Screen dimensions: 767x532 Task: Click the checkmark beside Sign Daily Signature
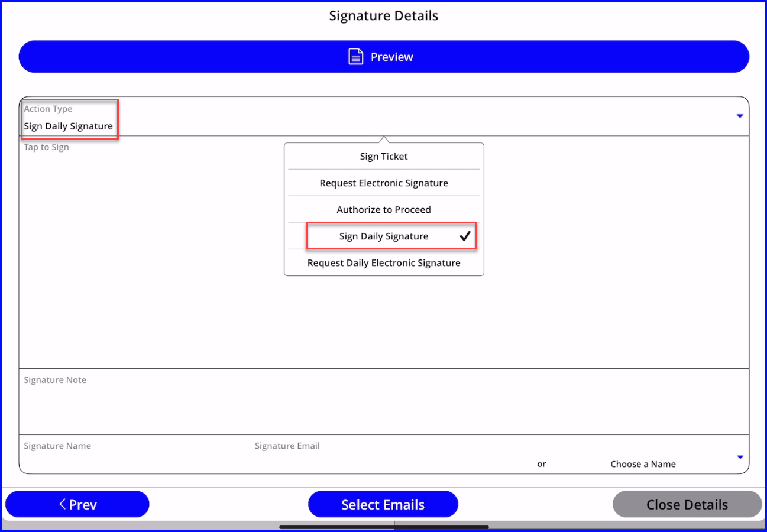click(465, 236)
